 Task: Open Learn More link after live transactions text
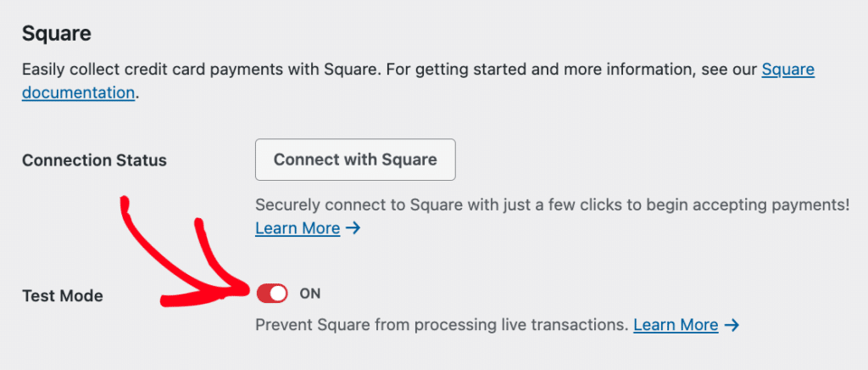pos(676,325)
